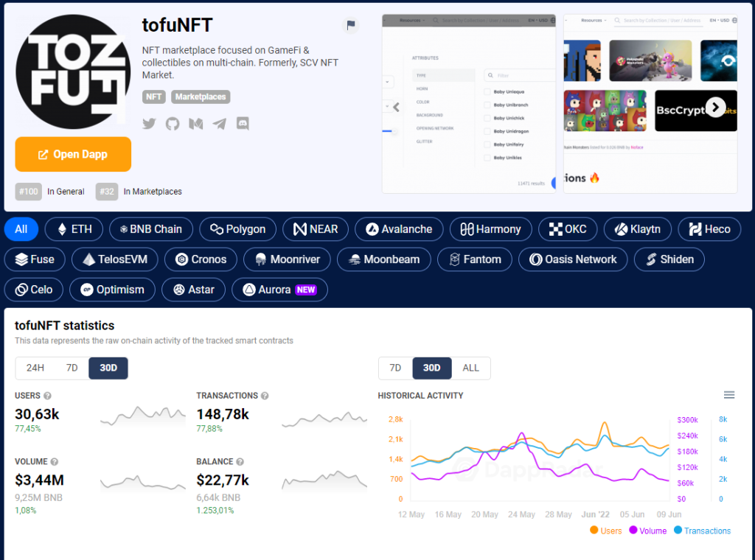Advance the screenshot carousel with the right arrow
755x560 pixels.
[715, 108]
